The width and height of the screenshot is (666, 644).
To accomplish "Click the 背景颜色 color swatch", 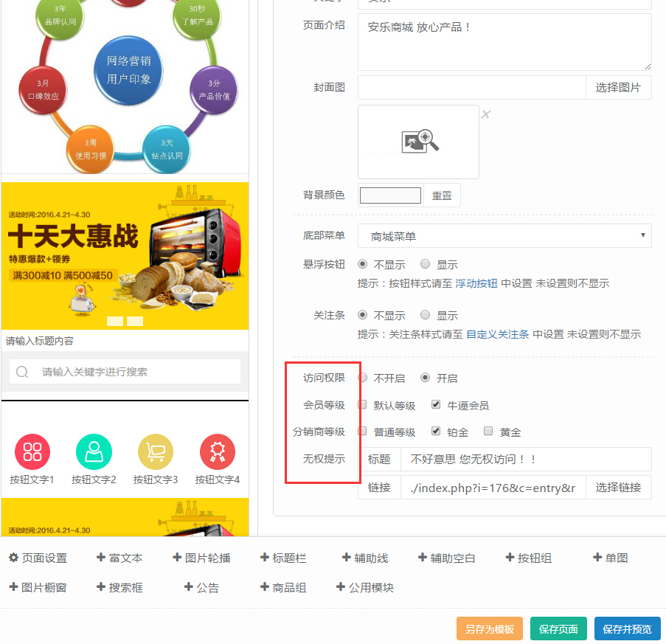I will point(390,195).
